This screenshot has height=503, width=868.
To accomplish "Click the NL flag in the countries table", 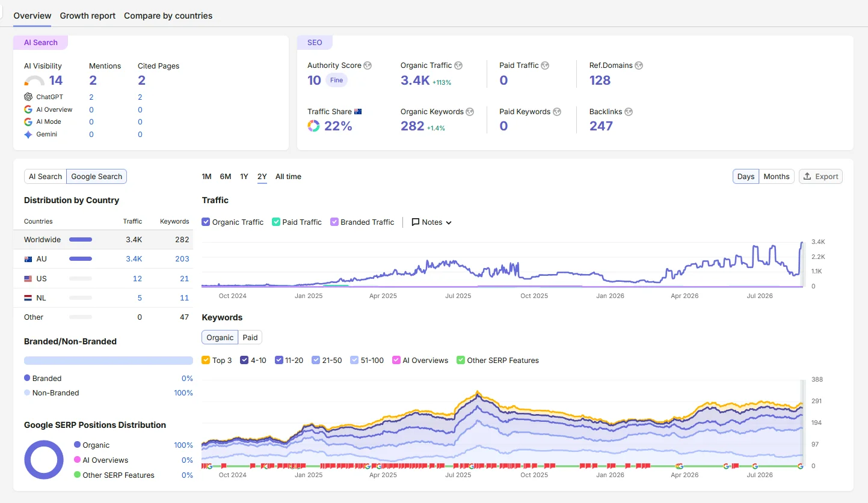I will (x=28, y=298).
